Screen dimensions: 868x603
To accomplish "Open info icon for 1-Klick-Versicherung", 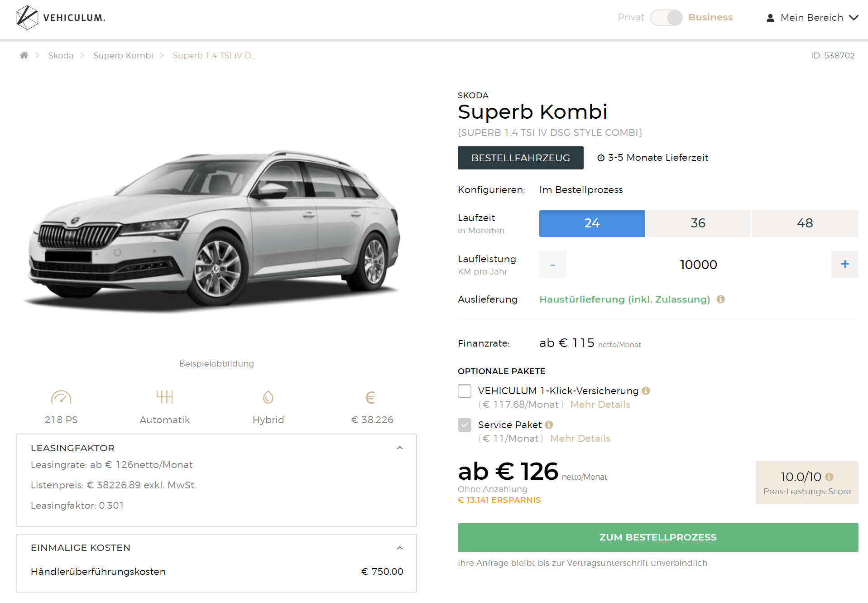I will 646,391.
